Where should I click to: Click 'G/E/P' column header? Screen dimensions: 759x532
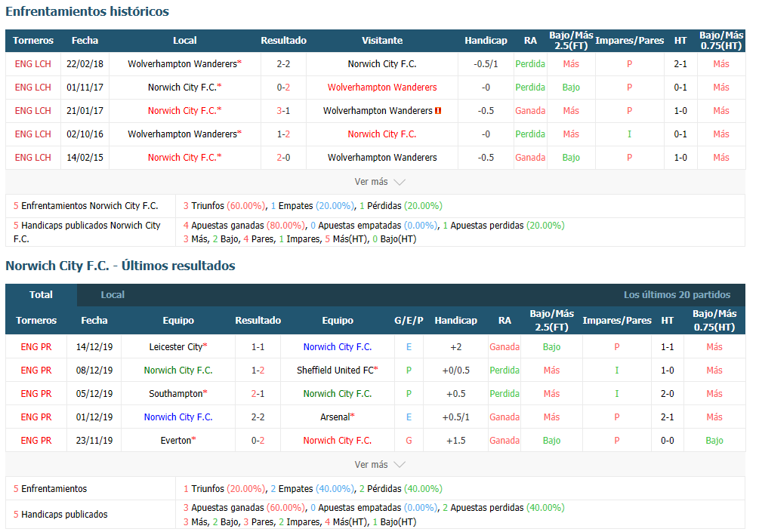409,320
